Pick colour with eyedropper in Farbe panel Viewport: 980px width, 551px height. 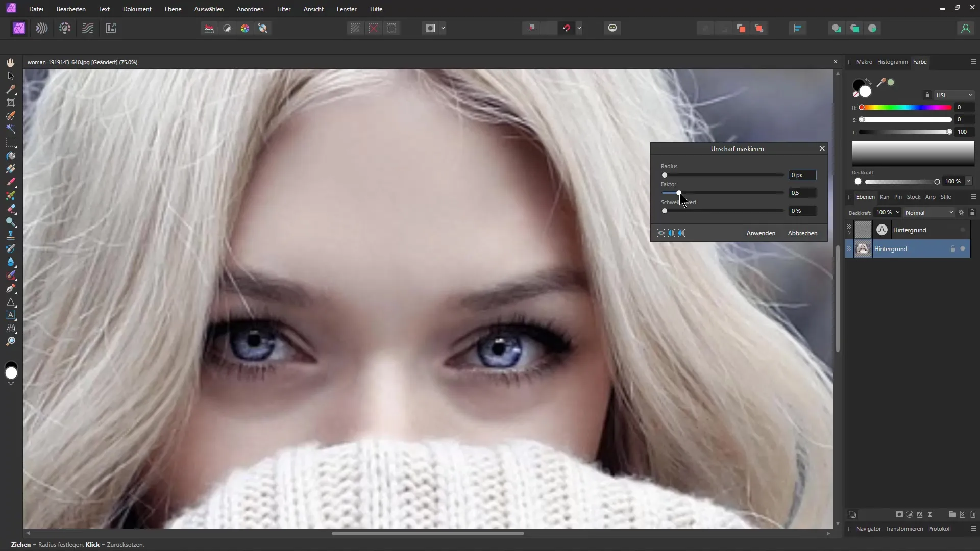pyautogui.click(x=881, y=82)
